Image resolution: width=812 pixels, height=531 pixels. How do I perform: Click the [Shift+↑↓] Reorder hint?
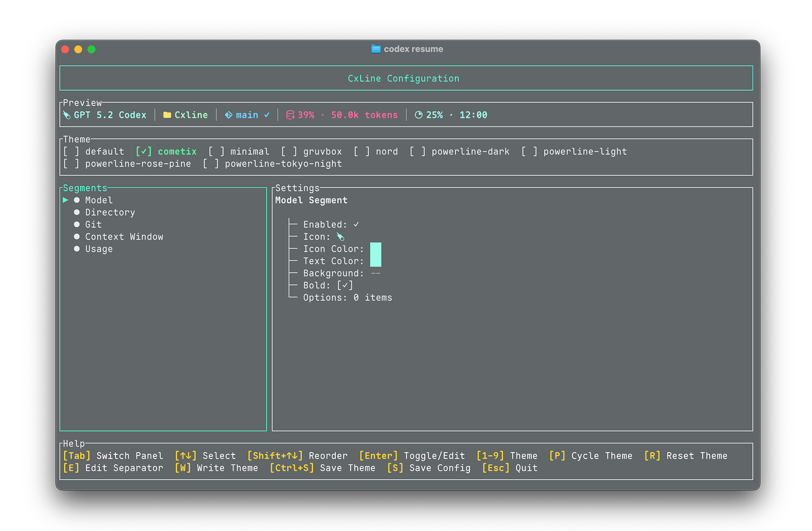point(297,456)
